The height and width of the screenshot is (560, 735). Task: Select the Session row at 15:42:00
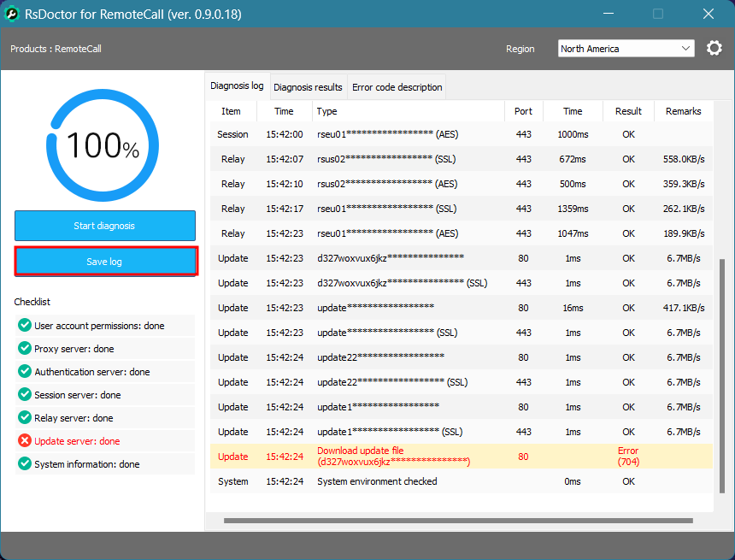(462, 134)
